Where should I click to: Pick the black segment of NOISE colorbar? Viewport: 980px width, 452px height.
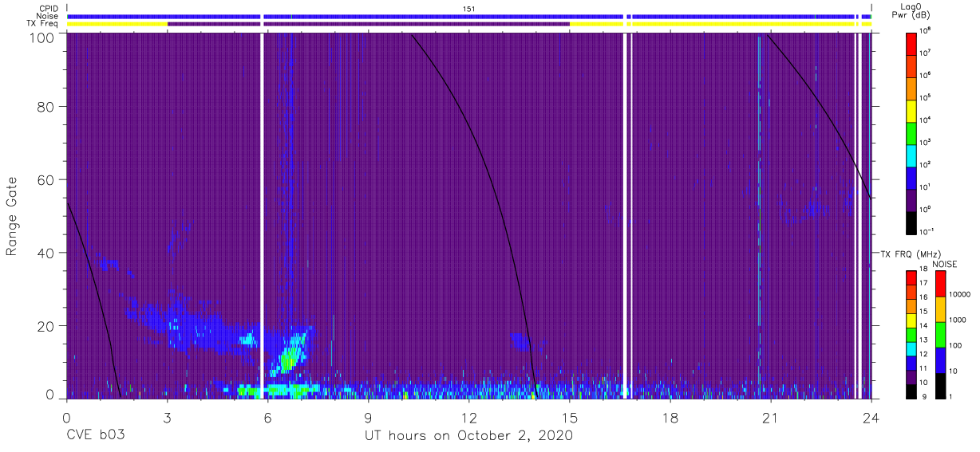tap(940, 384)
